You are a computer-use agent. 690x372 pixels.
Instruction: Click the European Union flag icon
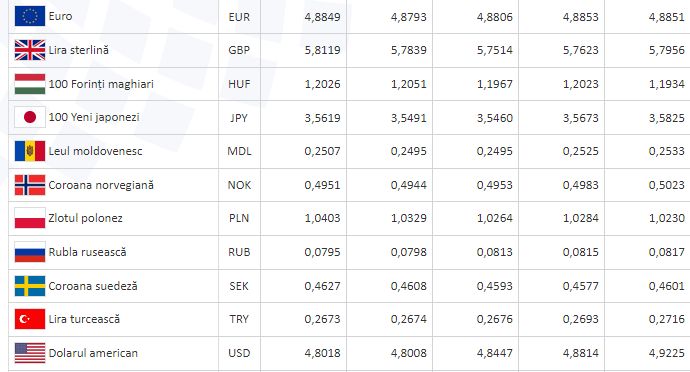(29, 16)
